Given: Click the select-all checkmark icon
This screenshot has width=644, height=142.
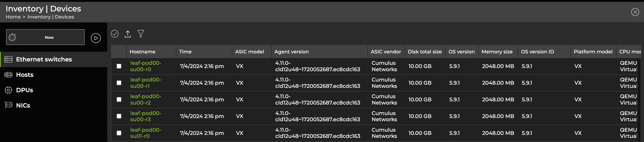Looking at the screenshot, I should point(114,34).
